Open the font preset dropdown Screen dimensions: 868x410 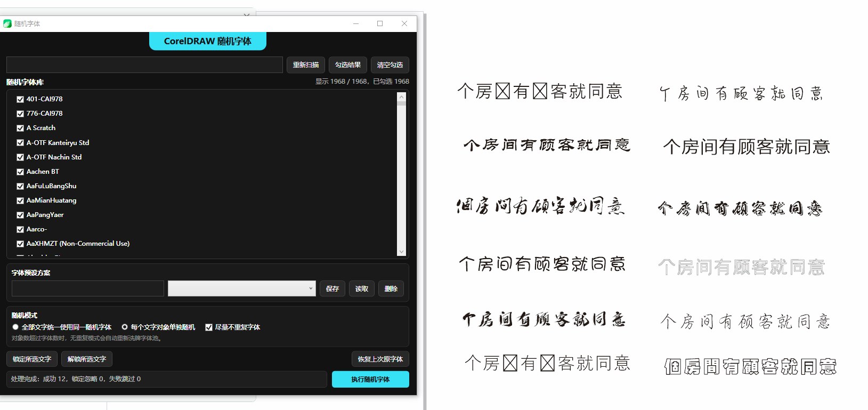[x=242, y=288]
